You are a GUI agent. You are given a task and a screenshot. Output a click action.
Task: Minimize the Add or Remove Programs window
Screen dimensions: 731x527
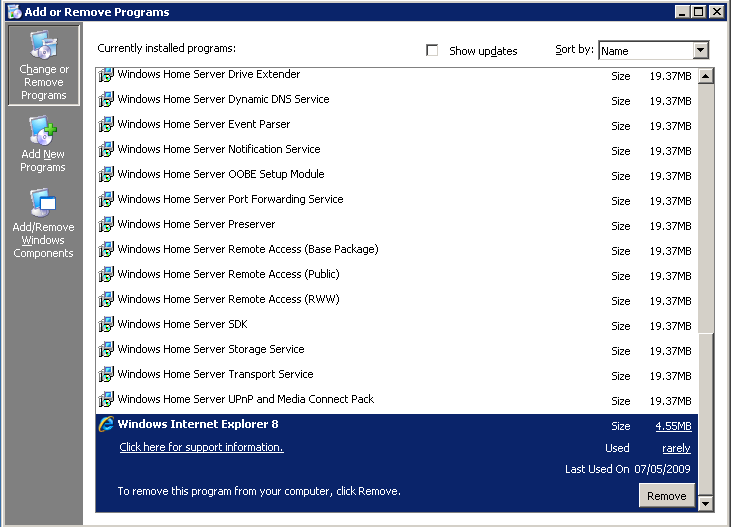[683, 12]
